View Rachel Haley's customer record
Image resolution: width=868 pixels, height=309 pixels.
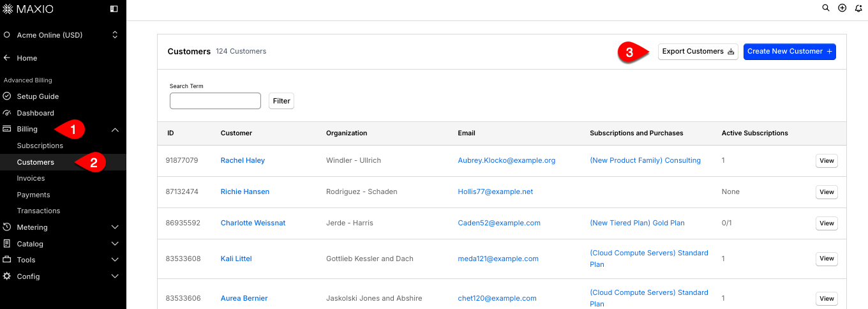(827, 161)
